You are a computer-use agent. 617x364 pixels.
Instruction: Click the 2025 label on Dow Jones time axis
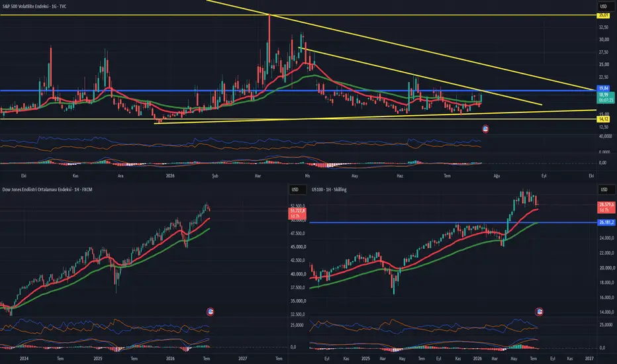click(98, 359)
